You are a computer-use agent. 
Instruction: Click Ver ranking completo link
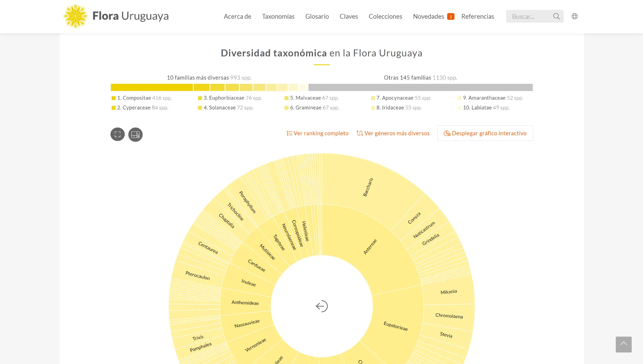[x=317, y=133]
